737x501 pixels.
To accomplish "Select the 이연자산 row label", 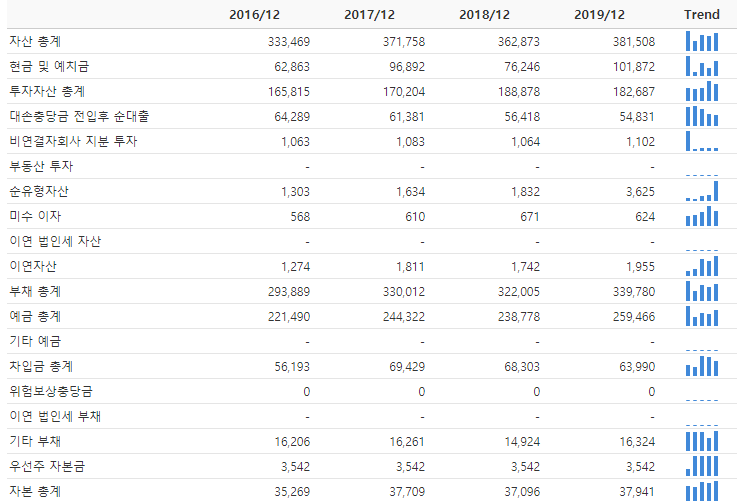I will click(33, 266).
